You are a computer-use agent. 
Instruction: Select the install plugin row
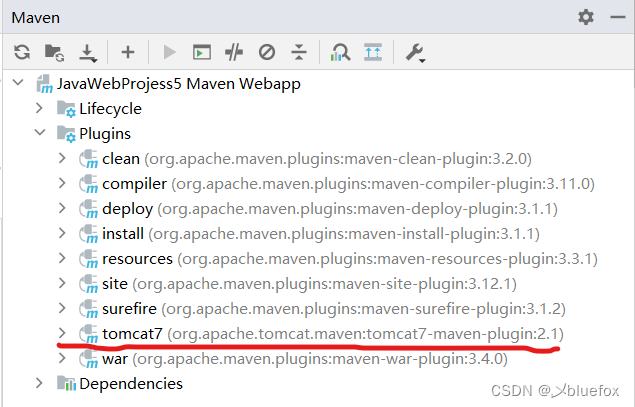(x=321, y=234)
